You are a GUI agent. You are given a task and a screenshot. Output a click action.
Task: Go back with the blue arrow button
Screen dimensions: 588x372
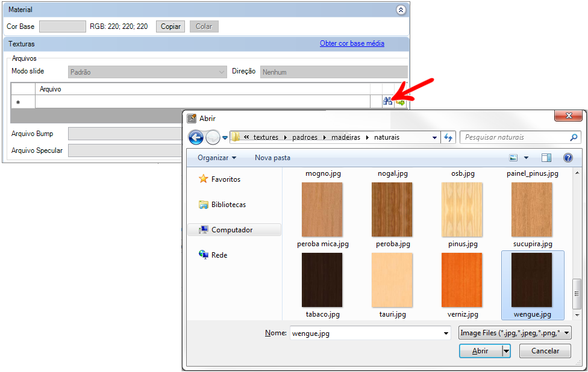(x=196, y=137)
